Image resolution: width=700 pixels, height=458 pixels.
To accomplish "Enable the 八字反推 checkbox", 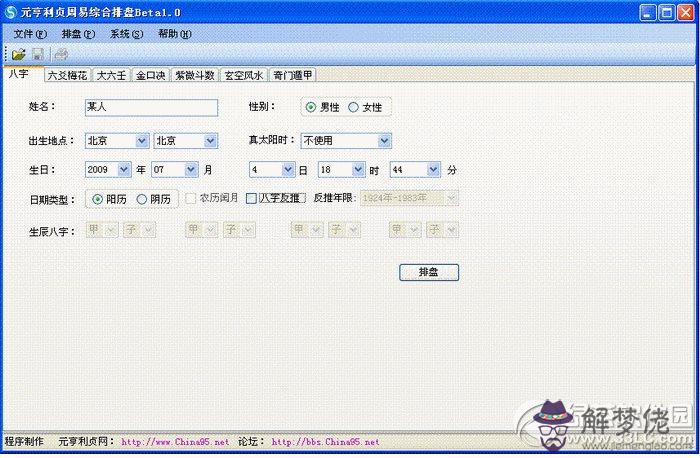I will pos(252,199).
